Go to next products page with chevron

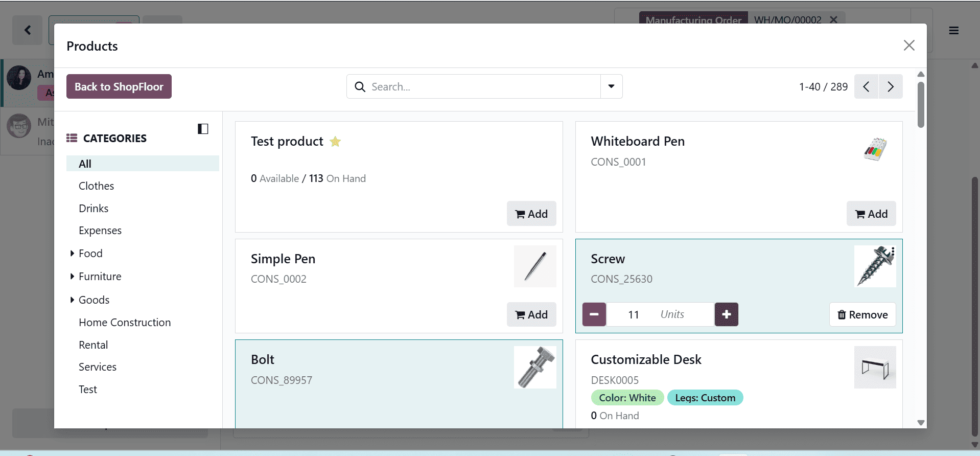891,86
